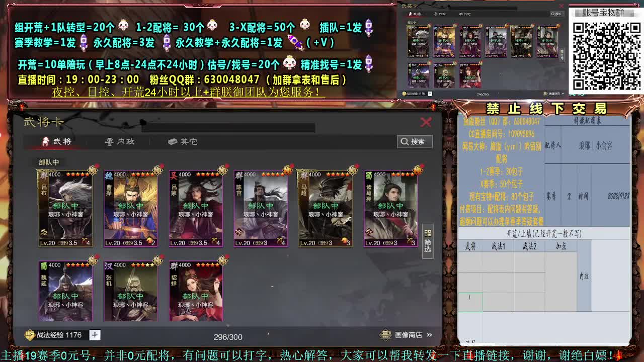Click the 搜索 search button
The height and width of the screenshot is (362, 644).
(415, 141)
